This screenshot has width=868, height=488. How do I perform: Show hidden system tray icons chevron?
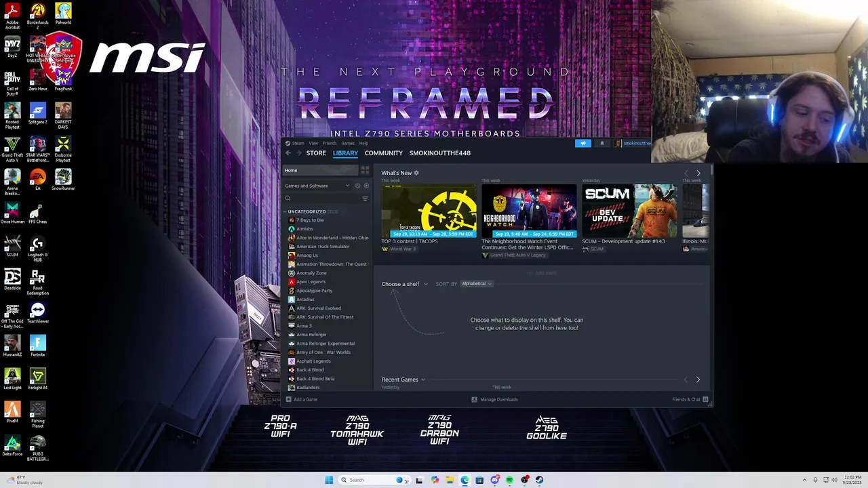pos(805,480)
